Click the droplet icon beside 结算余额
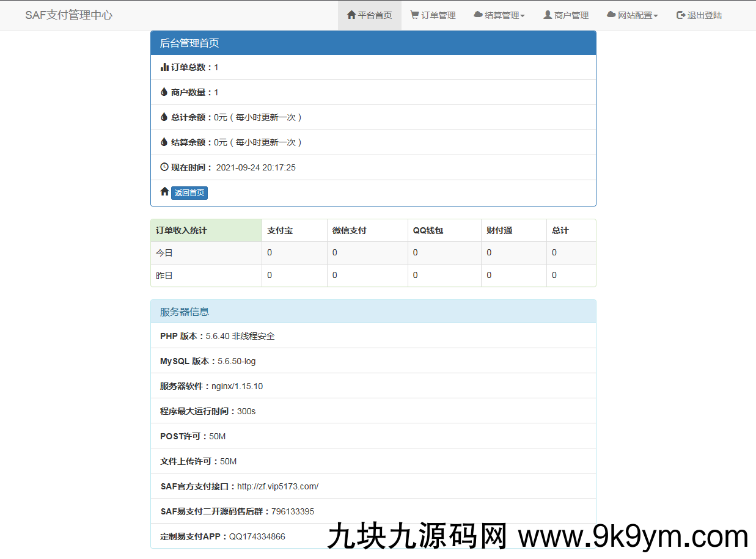This screenshot has height=559, width=756. (x=164, y=142)
